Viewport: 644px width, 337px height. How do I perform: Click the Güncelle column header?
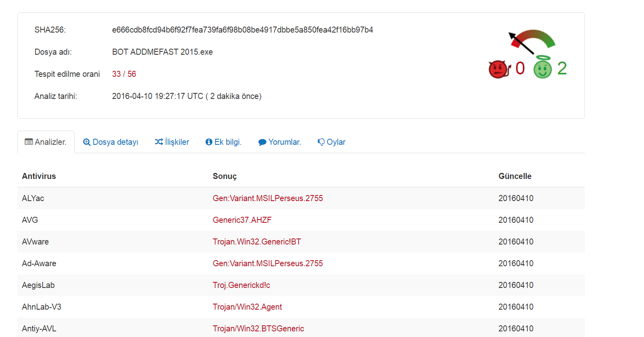pos(515,176)
